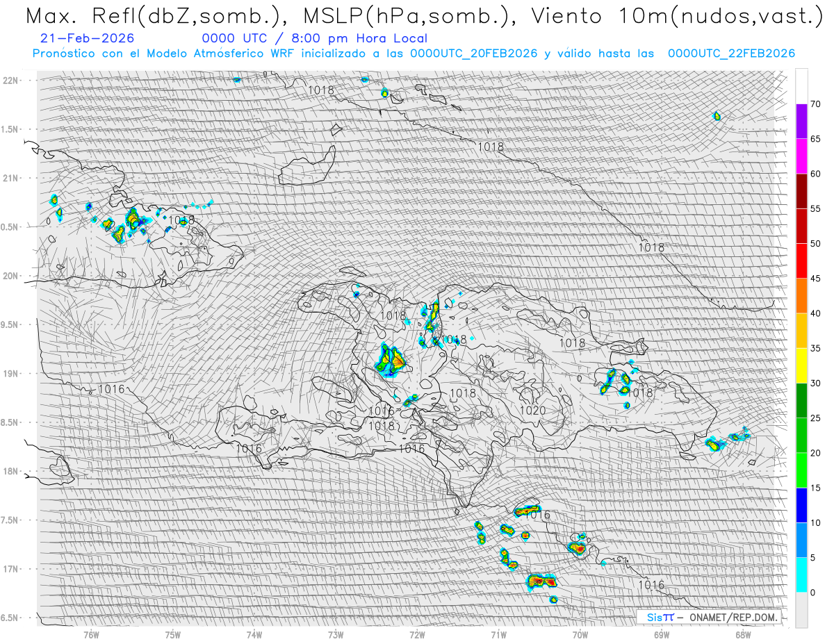The width and height of the screenshot is (834, 644).
Task: Click the color bar label '60'
Action: [x=815, y=174]
